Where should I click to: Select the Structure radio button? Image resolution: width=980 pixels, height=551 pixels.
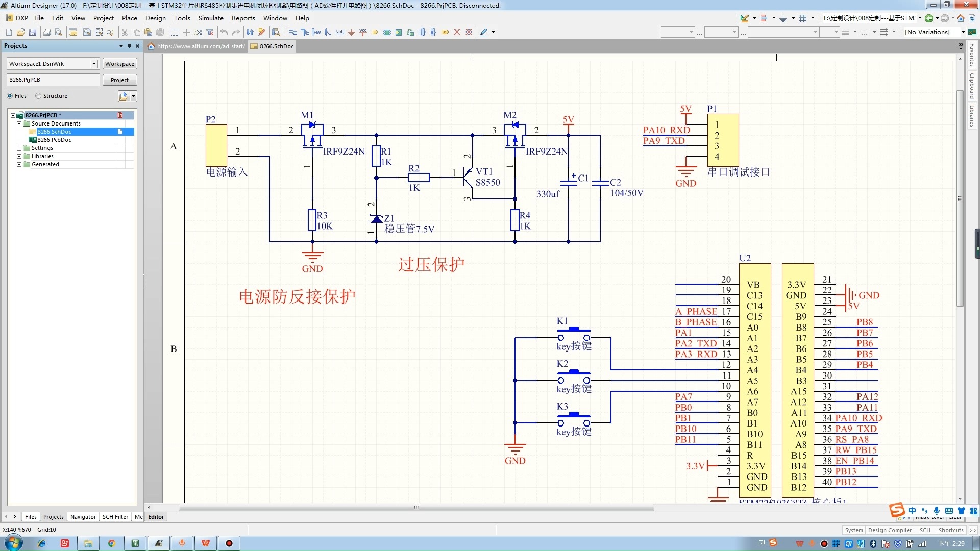(x=38, y=96)
